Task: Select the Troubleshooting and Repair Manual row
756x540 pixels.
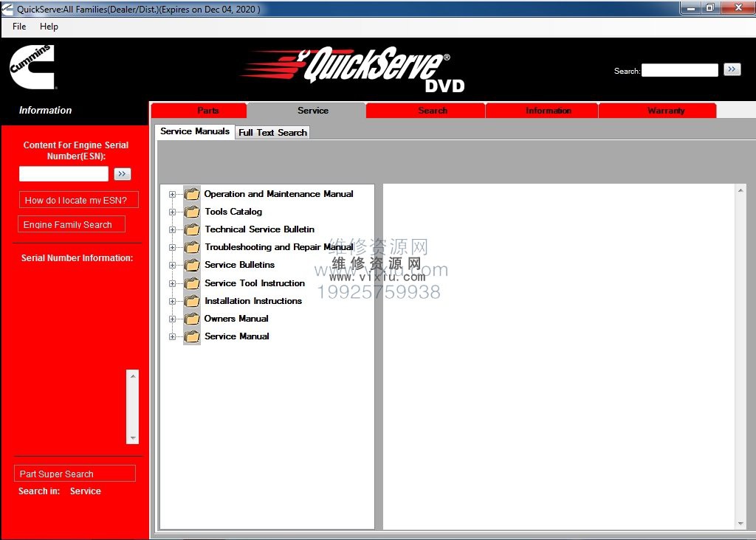Action: 278,247
